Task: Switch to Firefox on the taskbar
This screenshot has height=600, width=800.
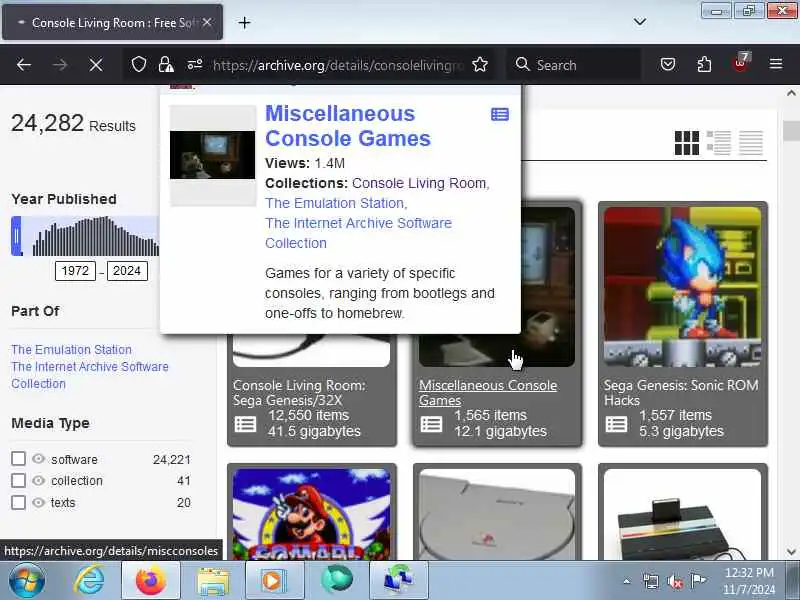Action: (x=151, y=581)
